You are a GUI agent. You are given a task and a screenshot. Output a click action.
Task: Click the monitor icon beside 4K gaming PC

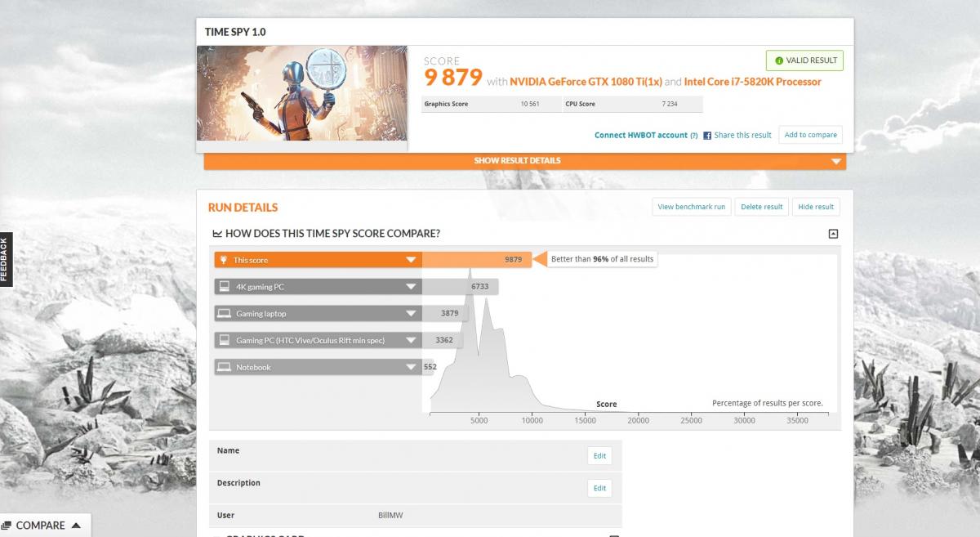tap(224, 287)
